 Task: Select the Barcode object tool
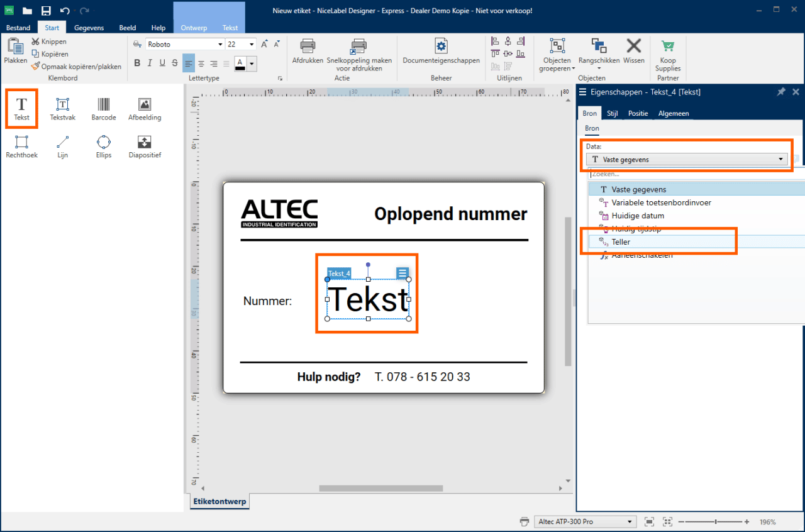coord(103,109)
